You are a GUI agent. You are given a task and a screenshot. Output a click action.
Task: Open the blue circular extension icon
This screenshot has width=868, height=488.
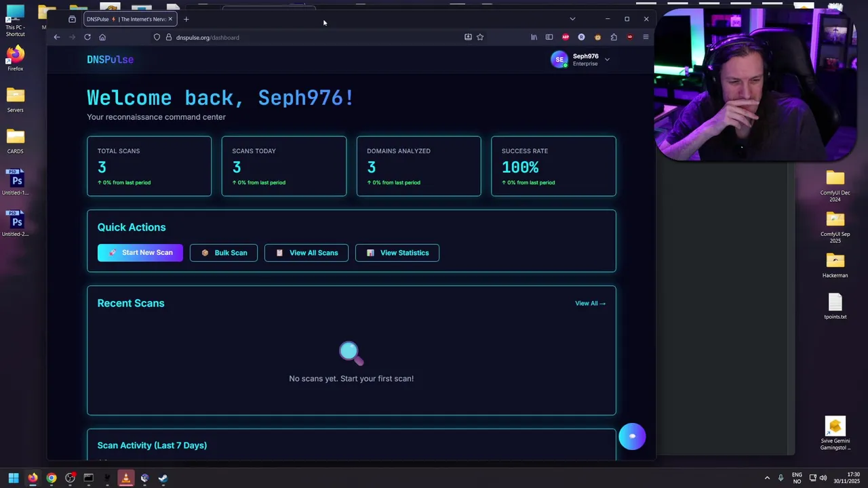coord(581,37)
